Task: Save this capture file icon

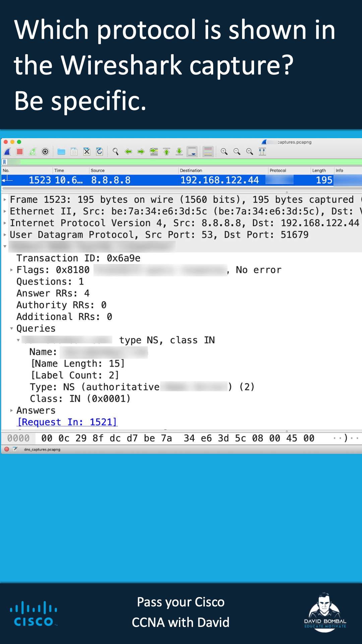Action: (x=74, y=152)
